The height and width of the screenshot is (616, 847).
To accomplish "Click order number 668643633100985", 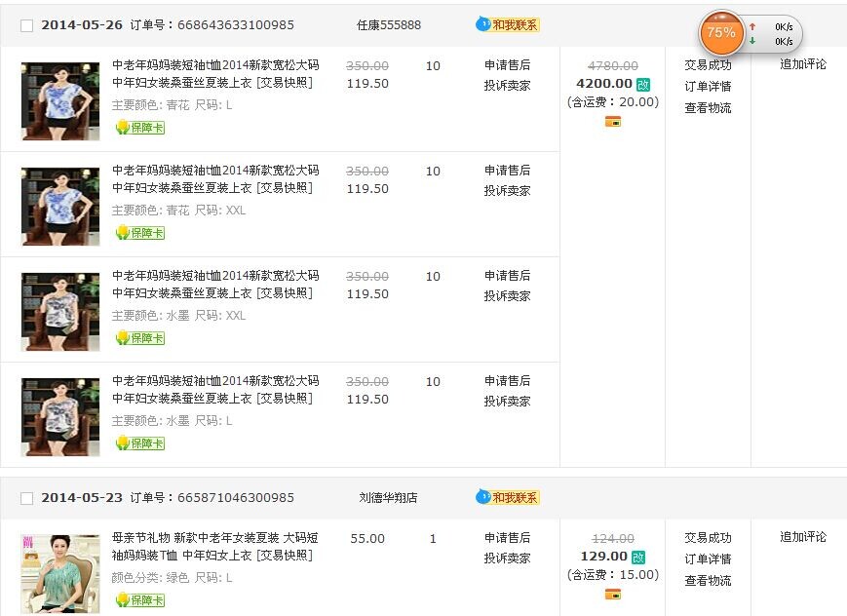I will coord(236,25).
